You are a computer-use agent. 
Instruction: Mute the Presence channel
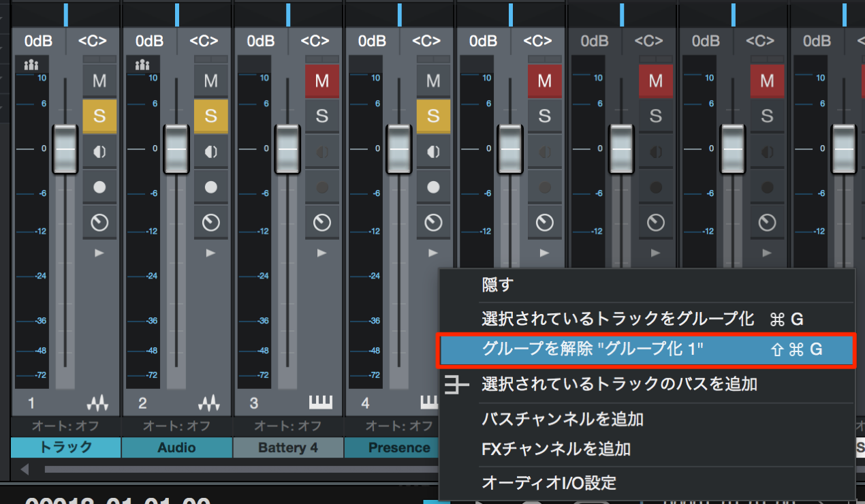433,80
